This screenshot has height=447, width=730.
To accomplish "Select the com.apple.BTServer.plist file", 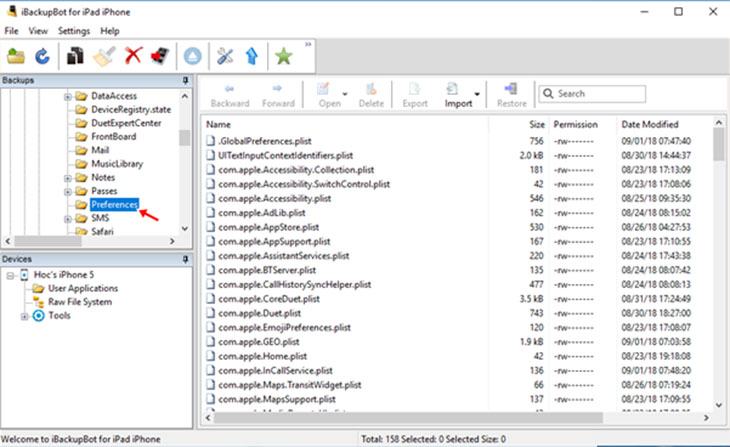I will pos(267,270).
